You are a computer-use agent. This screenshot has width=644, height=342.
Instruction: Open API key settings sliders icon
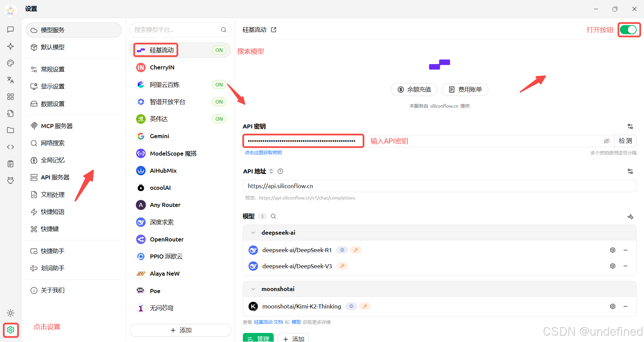pos(630,126)
